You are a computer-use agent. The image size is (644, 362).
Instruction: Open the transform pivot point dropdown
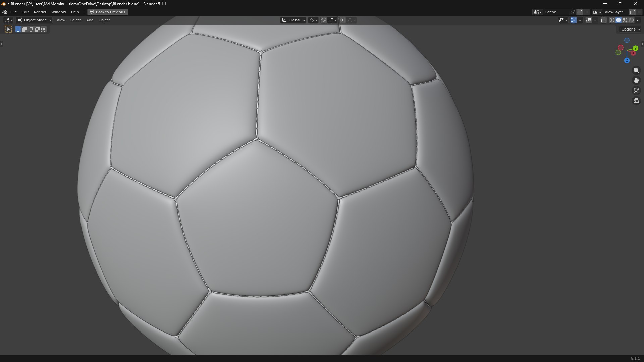pos(313,20)
